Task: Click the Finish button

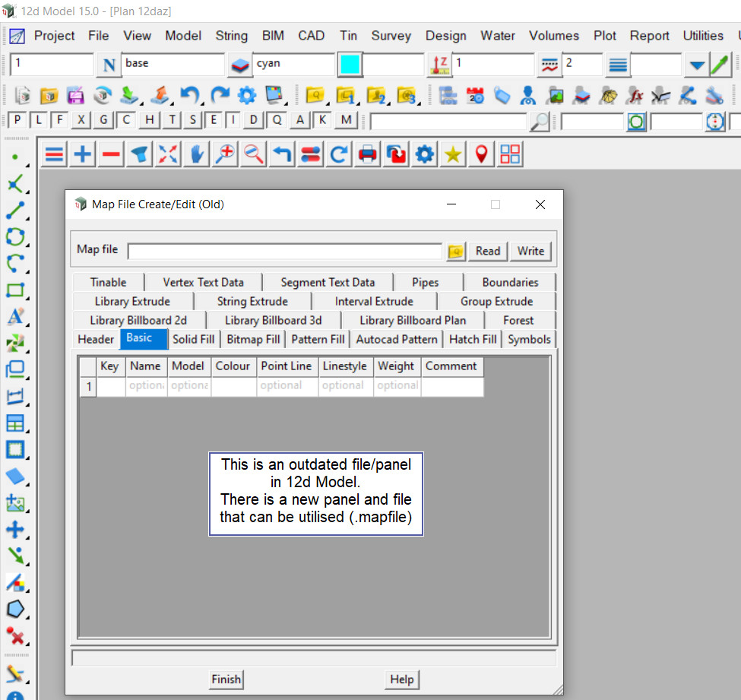Action: (226, 679)
